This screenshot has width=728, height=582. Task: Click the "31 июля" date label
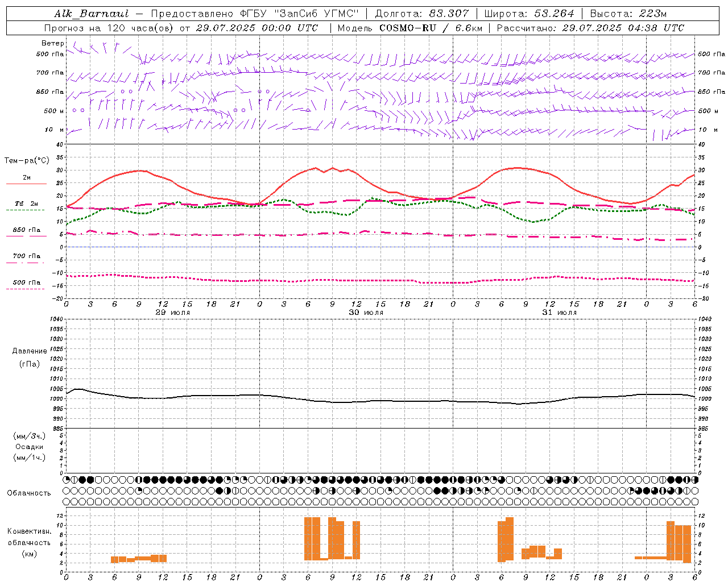(x=560, y=313)
